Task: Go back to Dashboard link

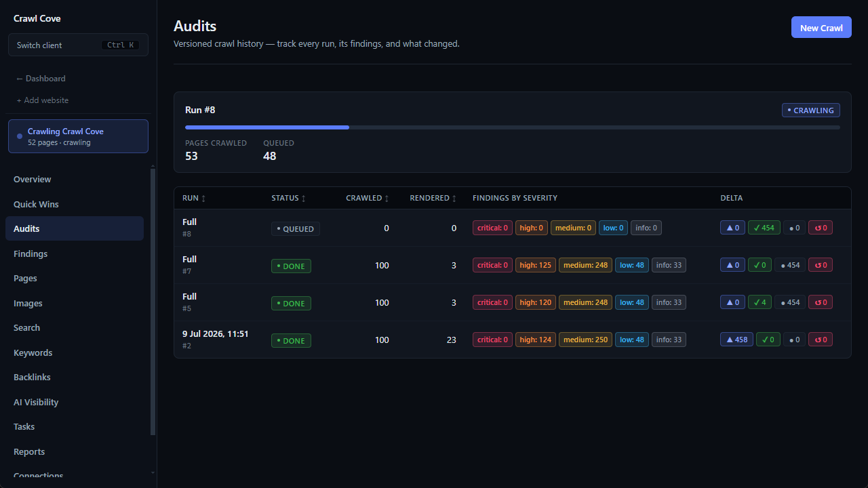Action: coord(41,79)
